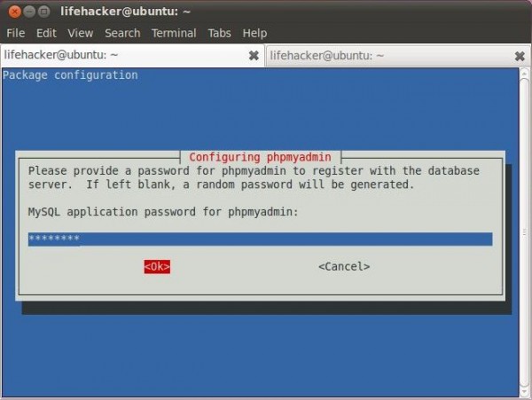Click 'MySQL application password for phpmyadmin:' label
This screenshot has height=400, width=532.
click(163, 212)
